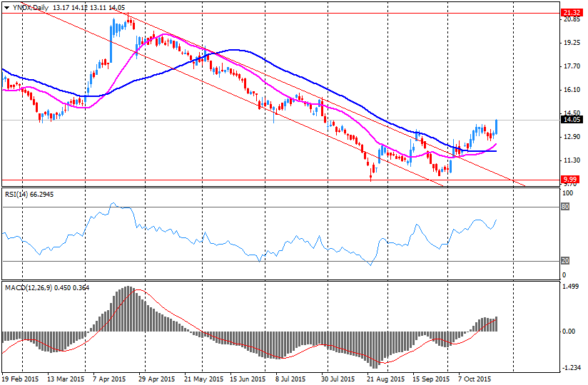Select the OHLC values 13.17 14.12 13.11 14.05
Viewport: 588px width, 385px height.
tap(89, 8)
